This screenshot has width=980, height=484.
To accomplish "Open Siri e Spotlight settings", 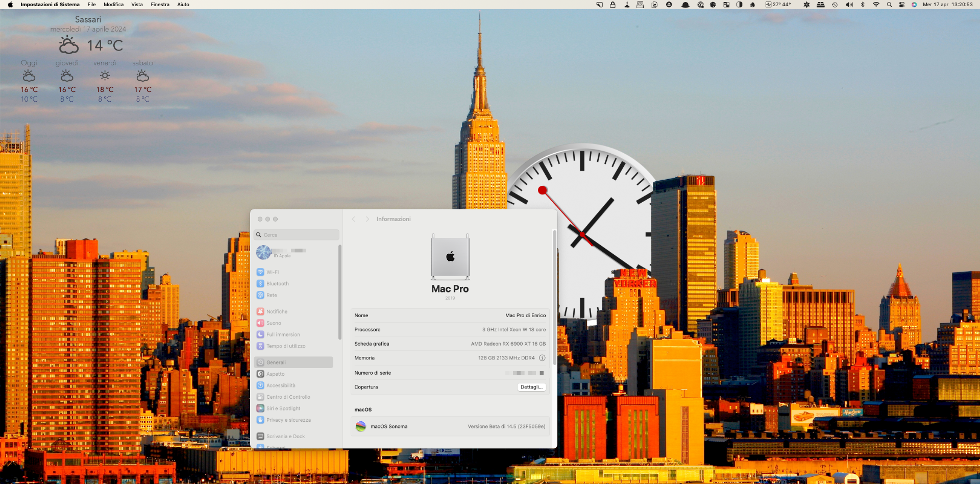I will (x=283, y=408).
